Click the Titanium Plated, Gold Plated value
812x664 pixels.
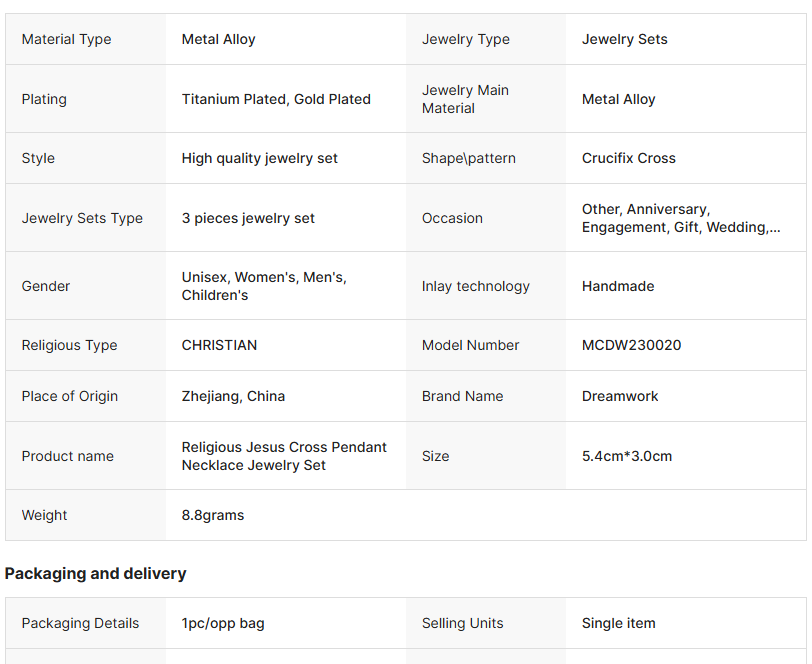(x=276, y=99)
